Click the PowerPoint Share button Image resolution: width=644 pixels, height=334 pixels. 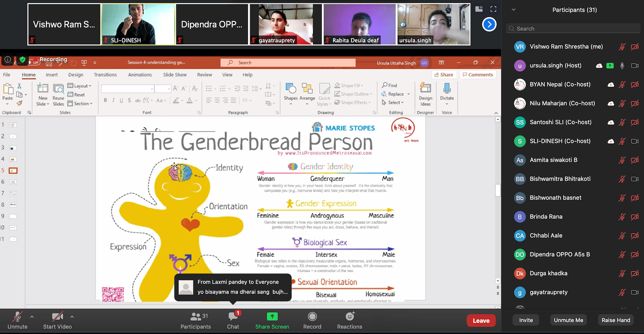click(444, 74)
